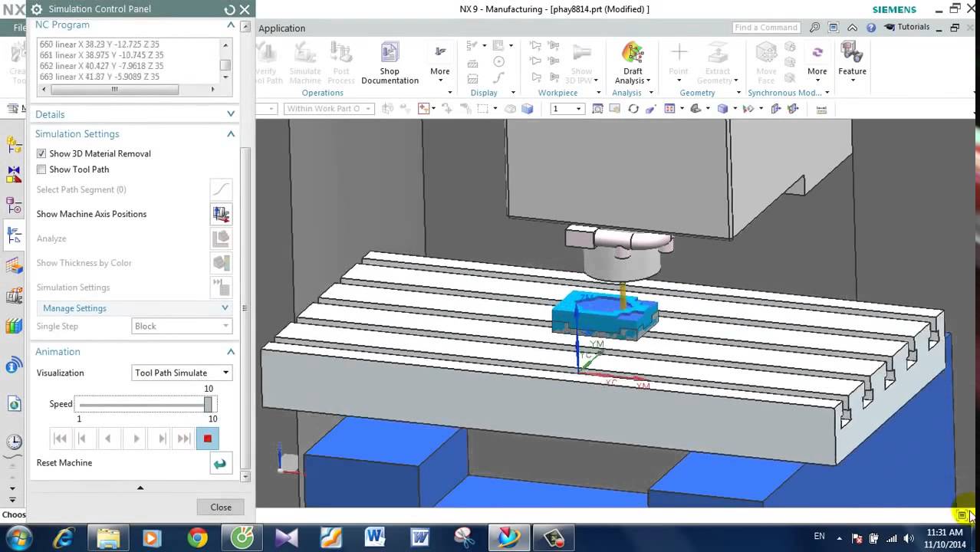980x552 pixels.
Task: Open the Tutorials menu
Action: click(x=907, y=27)
